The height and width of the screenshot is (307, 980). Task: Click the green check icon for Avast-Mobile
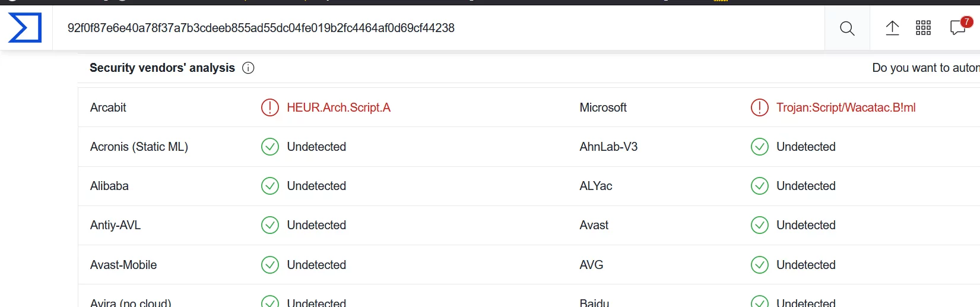[x=270, y=265]
